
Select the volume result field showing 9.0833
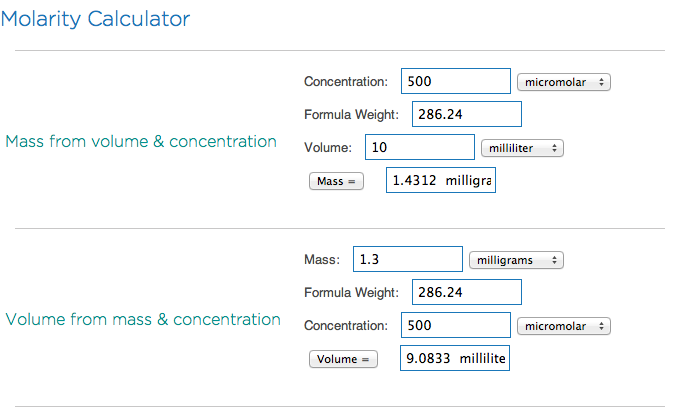point(455,359)
